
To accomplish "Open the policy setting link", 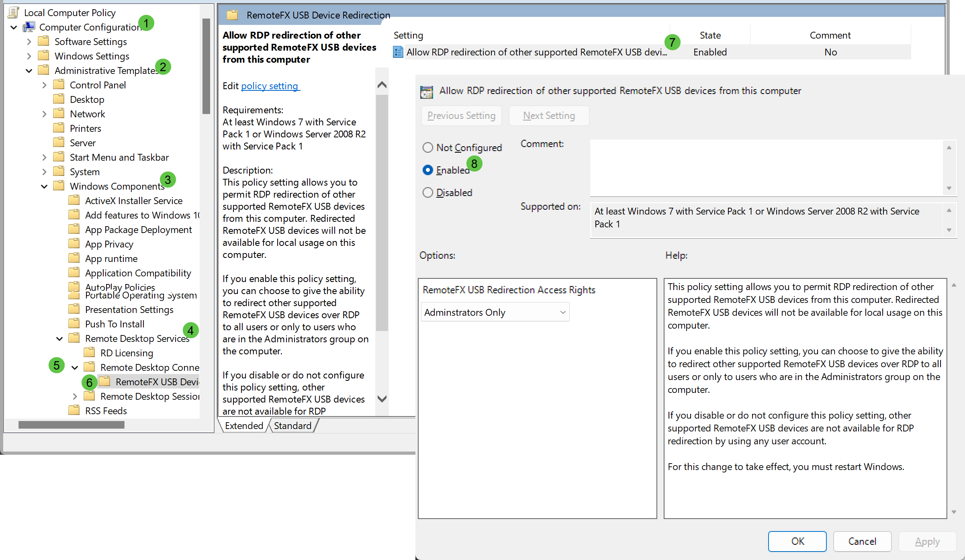I will [x=270, y=86].
